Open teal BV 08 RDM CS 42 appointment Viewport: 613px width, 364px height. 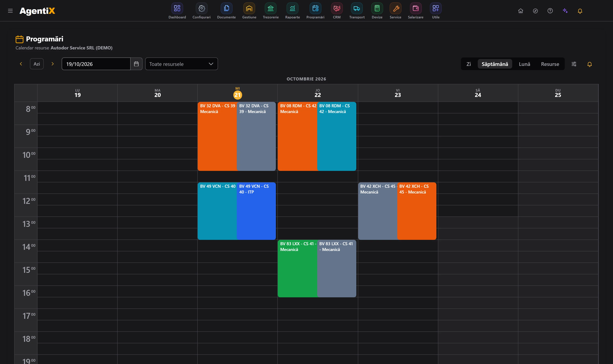pyautogui.click(x=337, y=136)
